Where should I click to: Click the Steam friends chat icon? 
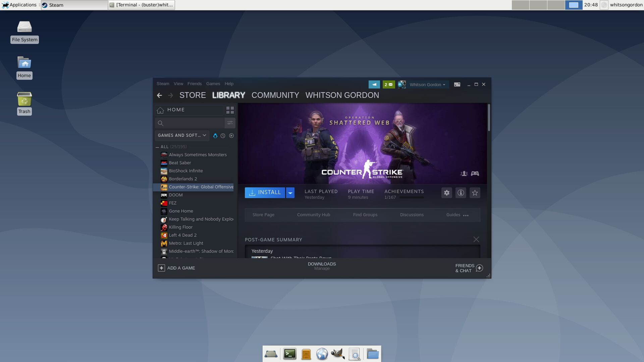coord(479,268)
